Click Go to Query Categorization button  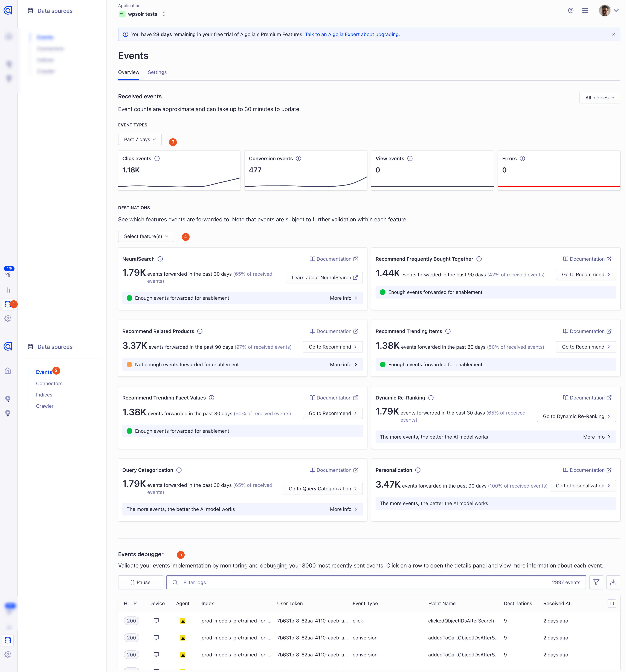click(x=323, y=489)
